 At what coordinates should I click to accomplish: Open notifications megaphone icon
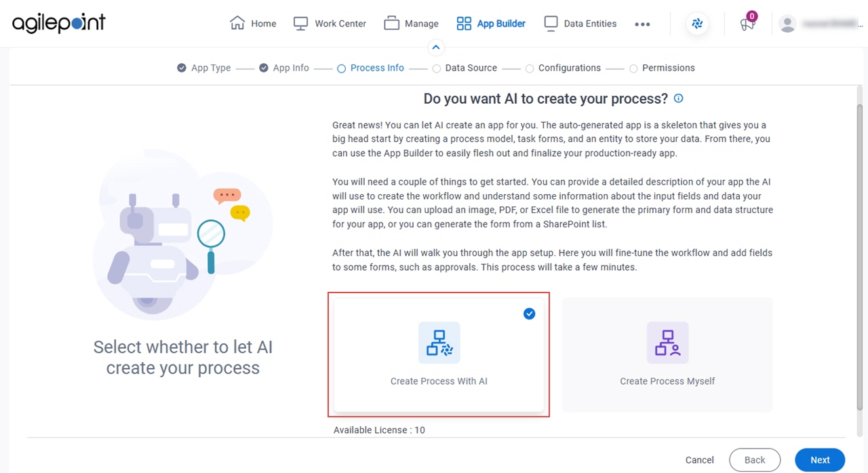[747, 24]
